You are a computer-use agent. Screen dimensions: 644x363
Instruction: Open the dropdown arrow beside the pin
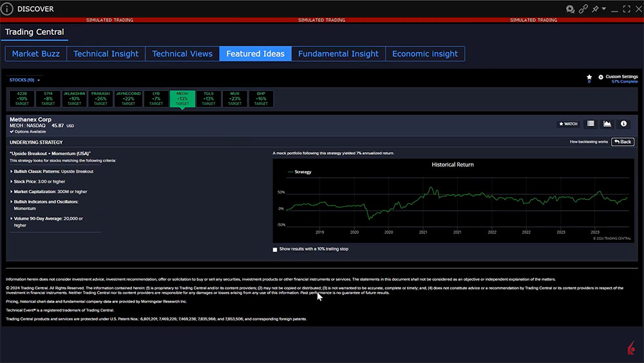[603, 9]
